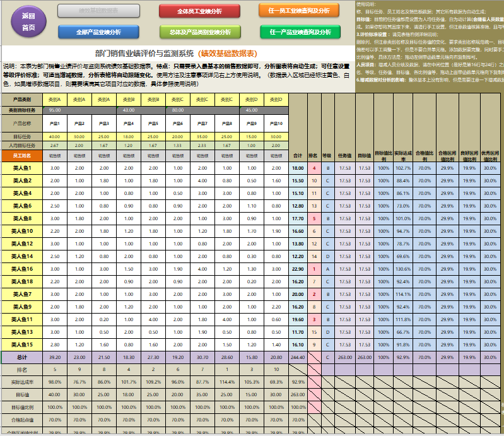
Task: Select the 实际达成率 row label at bottom
Action: 22,382
